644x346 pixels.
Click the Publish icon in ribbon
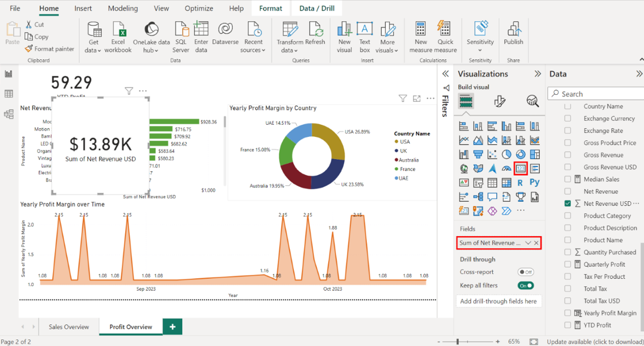point(513,33)
